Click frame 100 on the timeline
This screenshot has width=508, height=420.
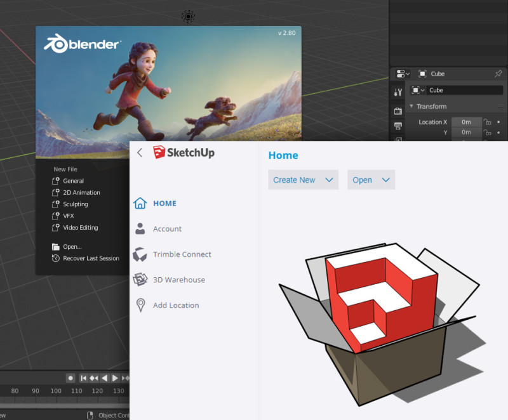56,391
